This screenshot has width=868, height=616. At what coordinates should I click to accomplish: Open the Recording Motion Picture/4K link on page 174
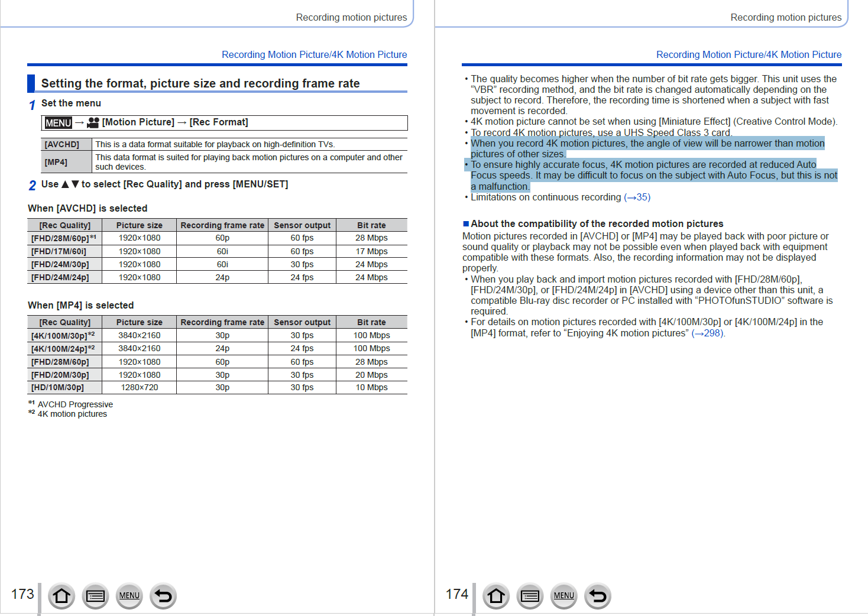pyautogui.click(x=749, y=54)
